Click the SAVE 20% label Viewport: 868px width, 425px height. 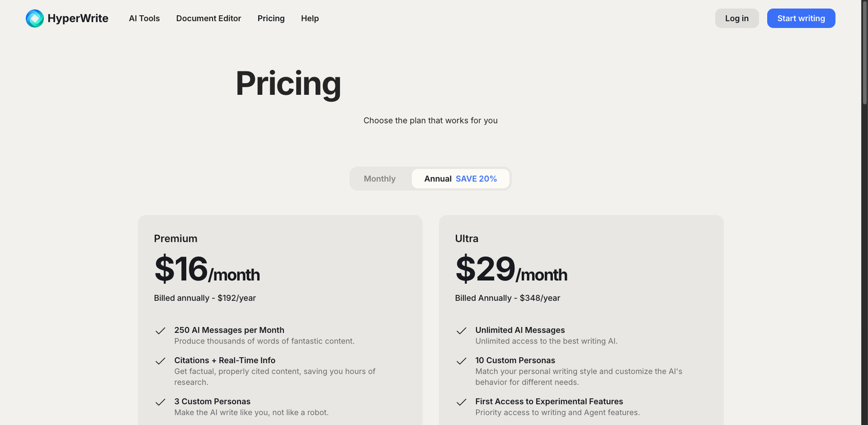[476, 179]
